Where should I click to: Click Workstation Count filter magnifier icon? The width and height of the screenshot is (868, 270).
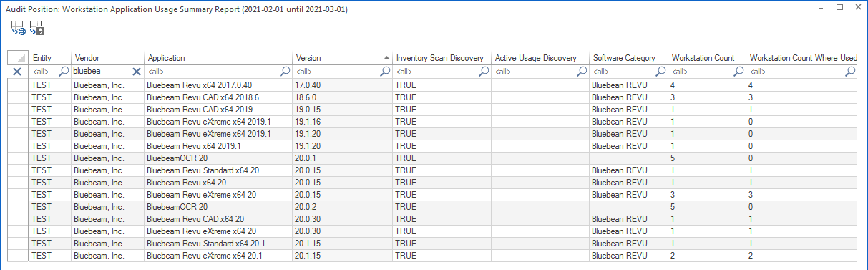point(738,72)
